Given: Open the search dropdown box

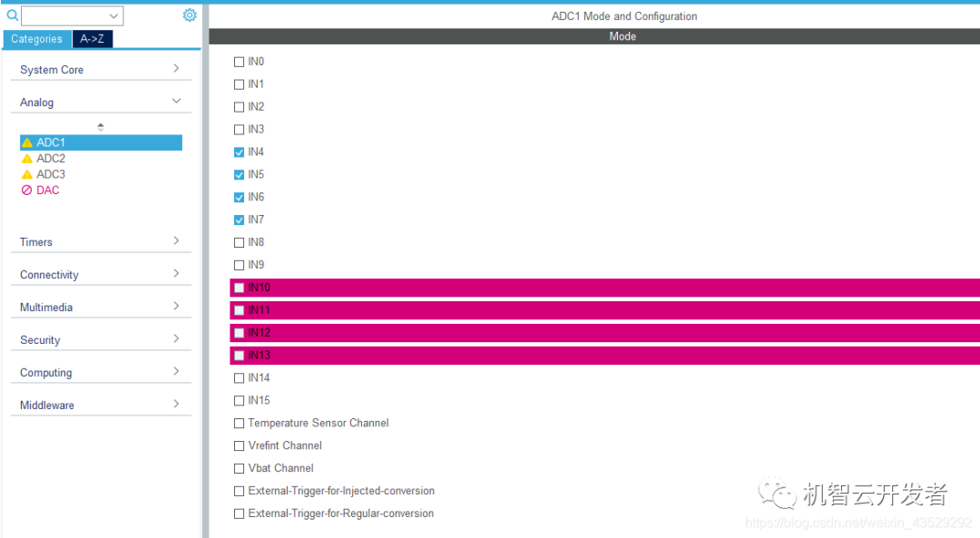Looking at the screenshot, I should [72, 15].
